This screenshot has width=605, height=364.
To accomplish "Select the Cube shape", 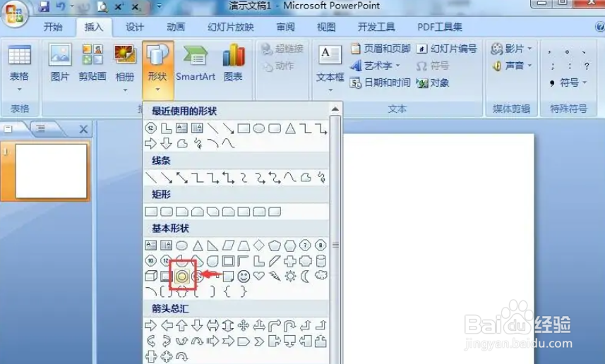I will 151,276.
